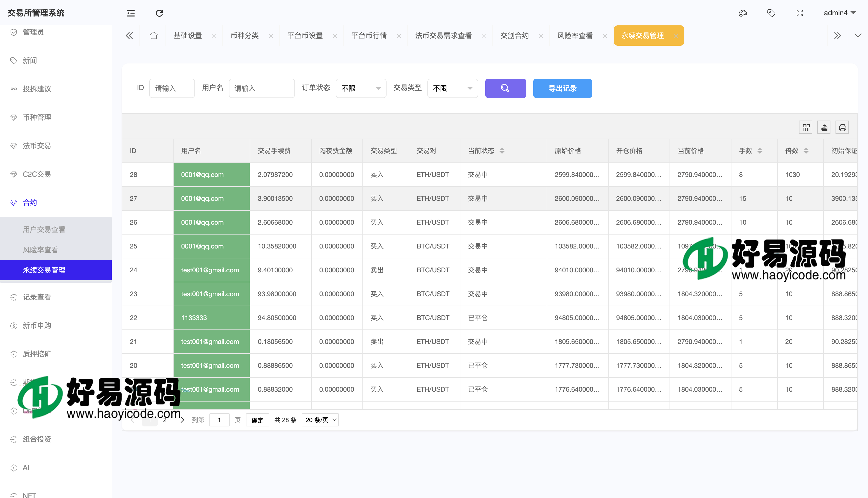Click the purple search button
Viewport: 868px width, 498px height.
click(505, 88)
